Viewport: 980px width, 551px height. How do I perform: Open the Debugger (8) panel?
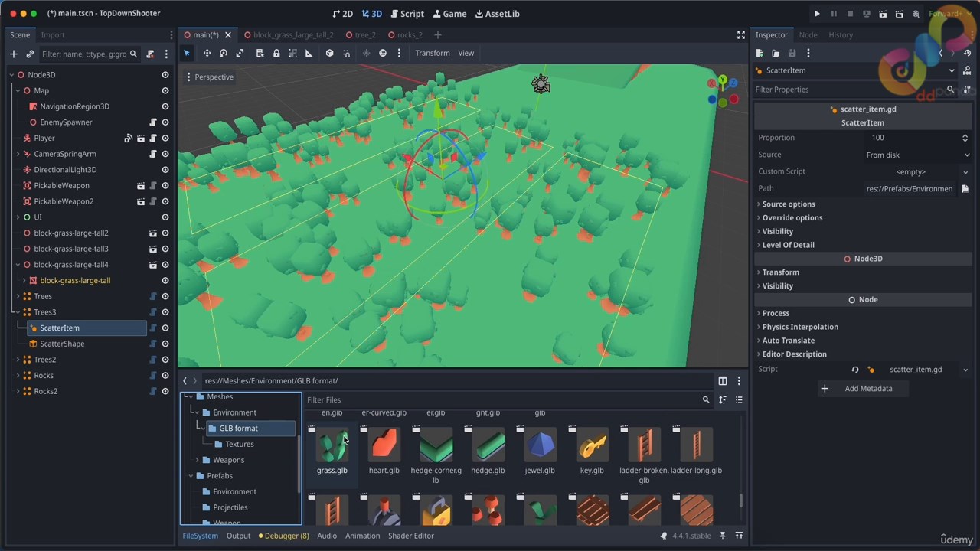pos(284,536)
